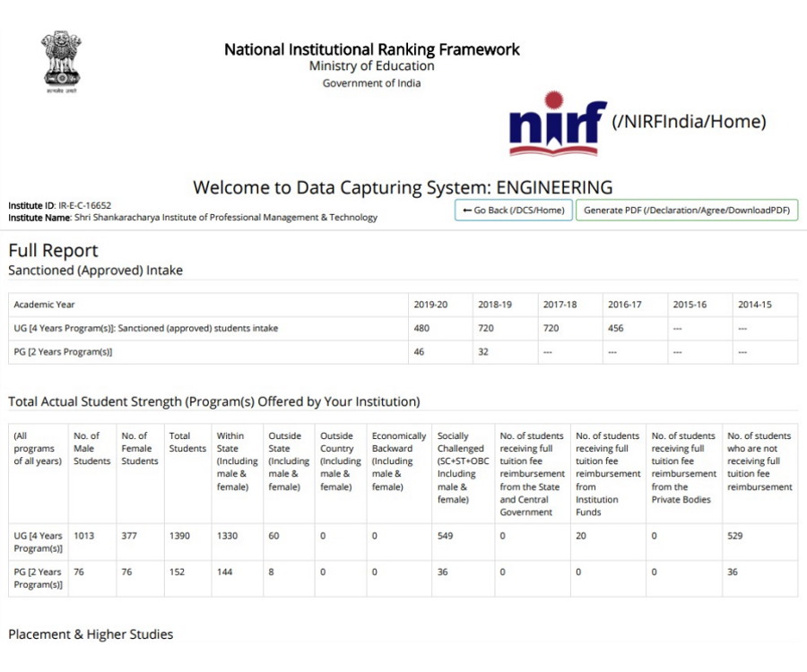Click the UG [4 Years Program(s)] strength row label
The width and height of the screenshot is (807, 672).
coord(38,542)
